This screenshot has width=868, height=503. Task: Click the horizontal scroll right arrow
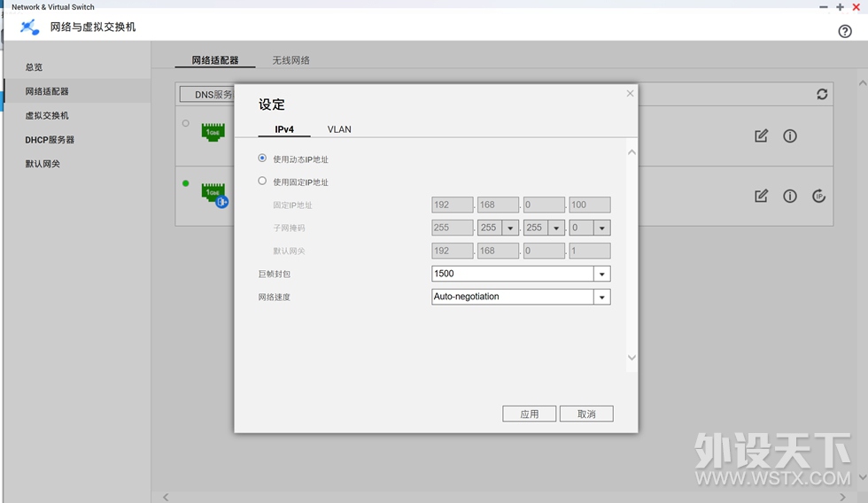843,497
